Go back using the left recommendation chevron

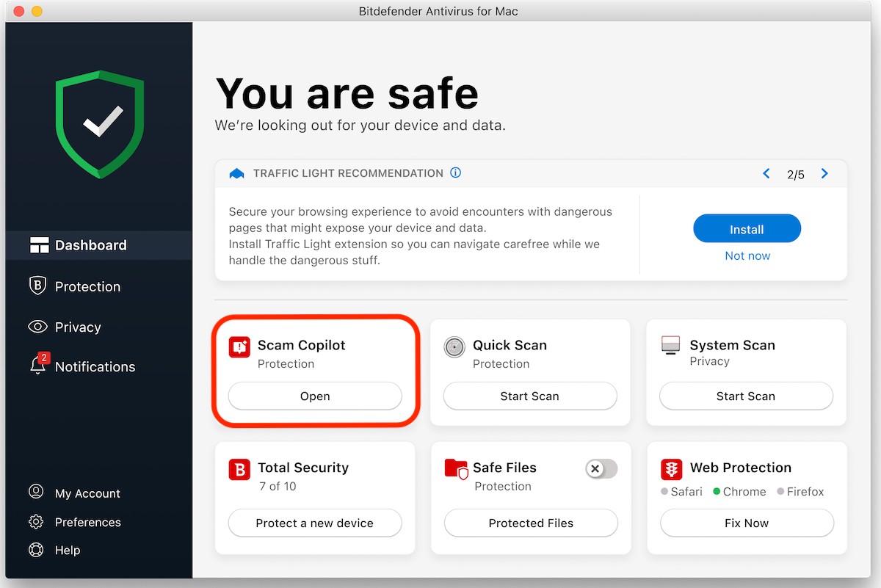coord(766,173)
